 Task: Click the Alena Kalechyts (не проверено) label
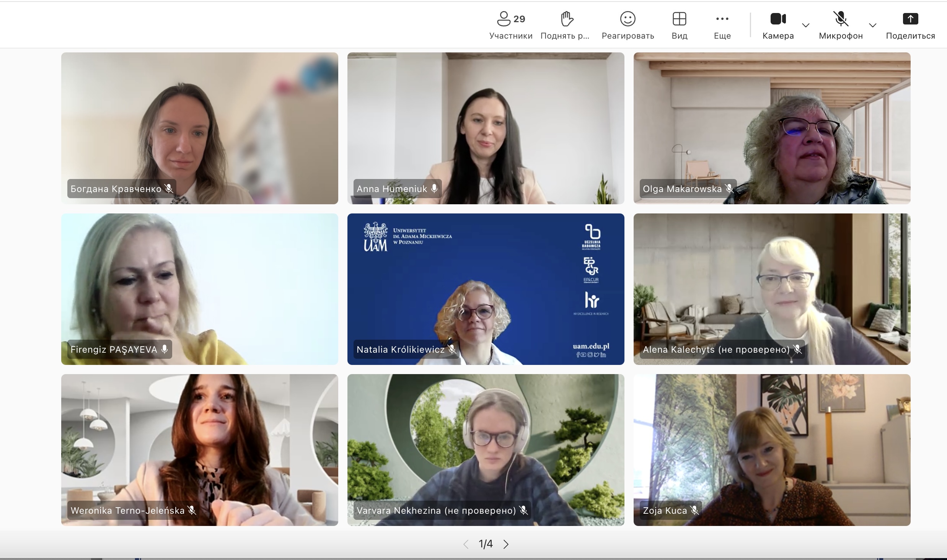point(716,350)
